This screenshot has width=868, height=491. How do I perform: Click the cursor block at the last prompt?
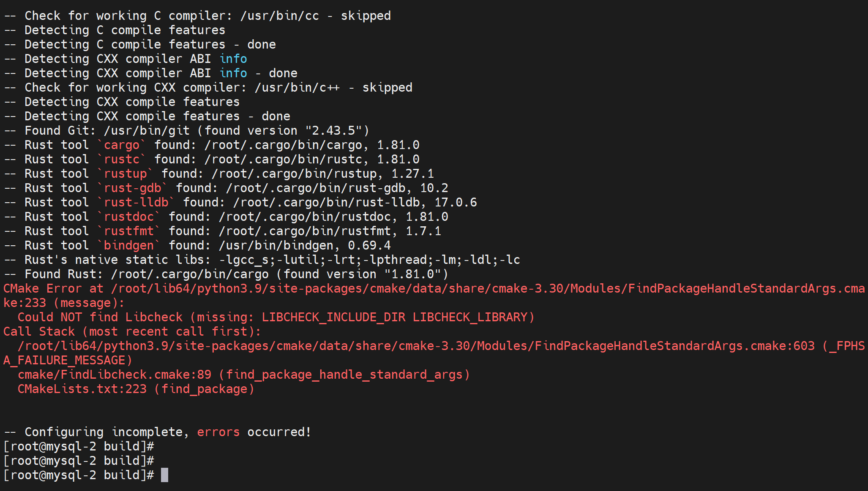tap(164, 475)
